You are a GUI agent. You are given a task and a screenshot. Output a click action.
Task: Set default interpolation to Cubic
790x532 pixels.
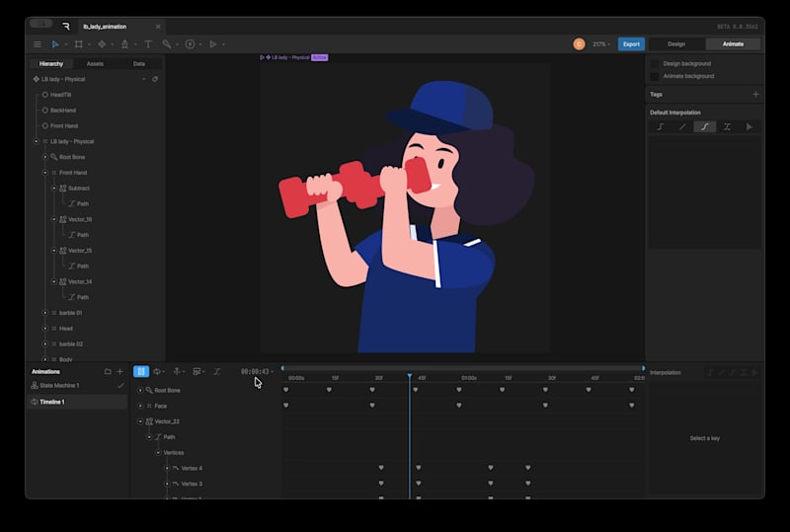click(x=705, y=127)
